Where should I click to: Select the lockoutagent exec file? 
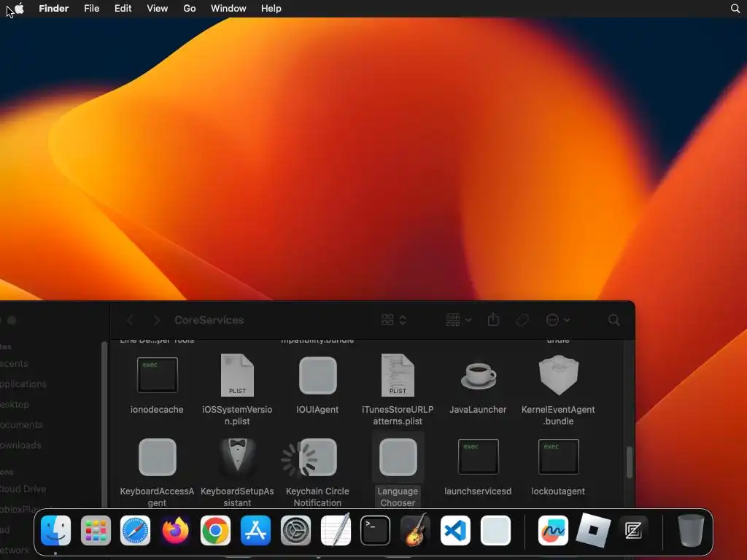[x=558, y=456]
